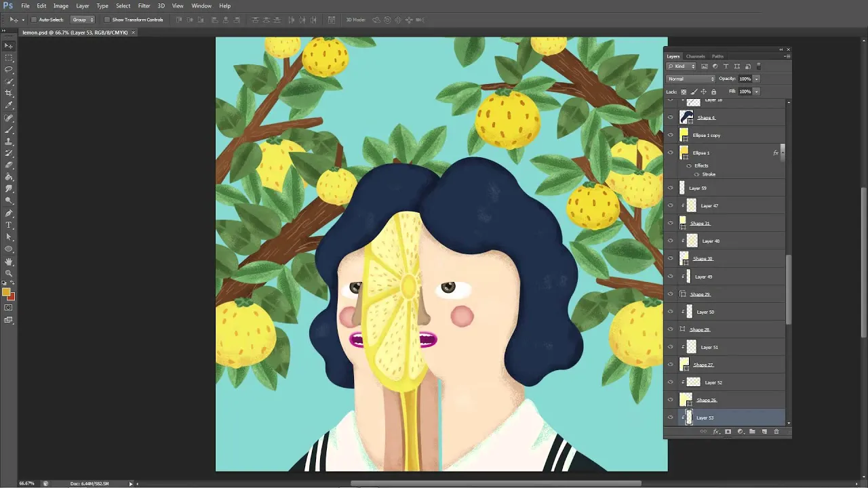Select the Brush tool
Viewport: 868px width, 488px height.
click(9, 129)
